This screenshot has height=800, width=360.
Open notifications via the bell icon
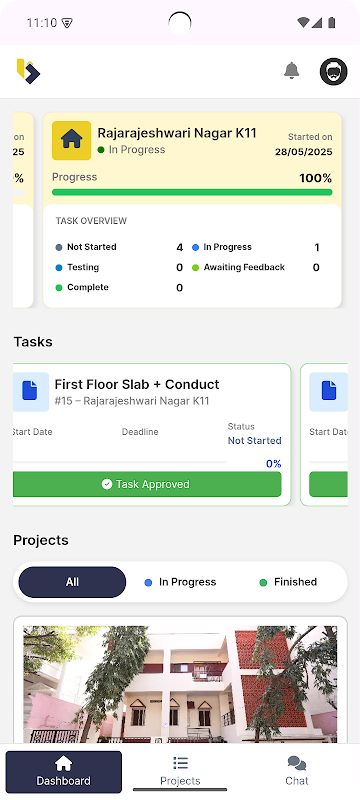pos(291,71)
